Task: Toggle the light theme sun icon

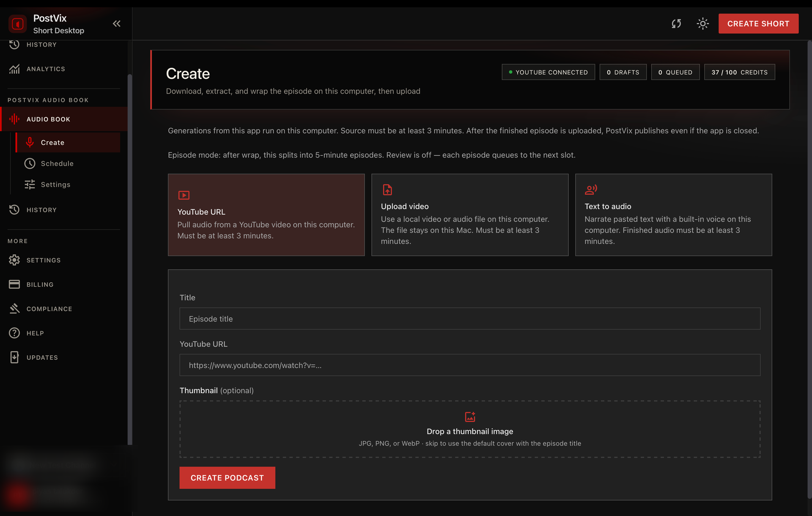Action: click(703, 24)
